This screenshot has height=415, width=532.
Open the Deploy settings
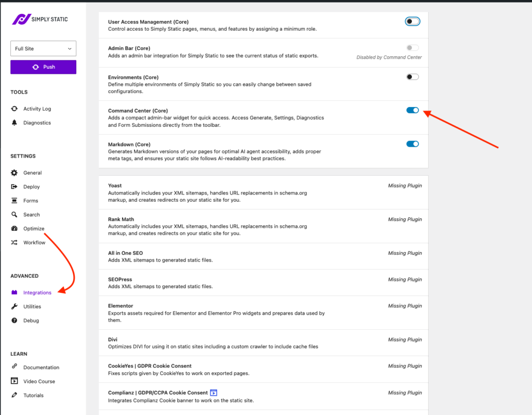click(x=31, y=187)
